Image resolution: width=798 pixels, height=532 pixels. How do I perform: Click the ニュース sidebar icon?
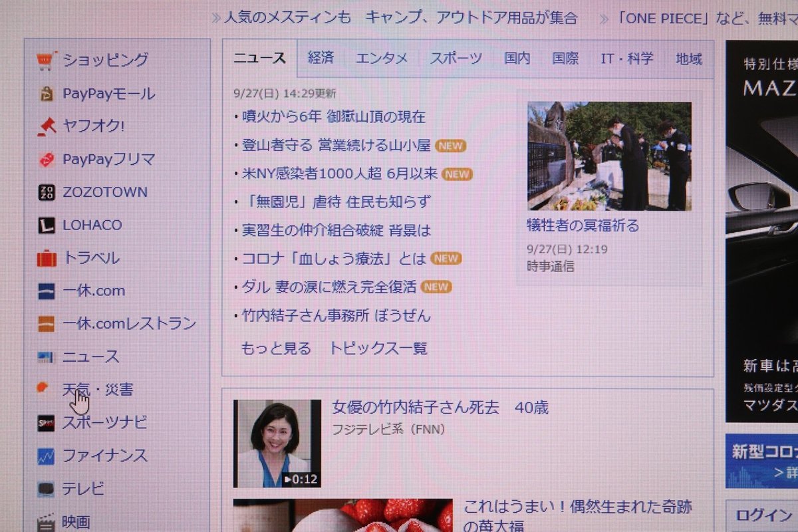pos(46,357)
